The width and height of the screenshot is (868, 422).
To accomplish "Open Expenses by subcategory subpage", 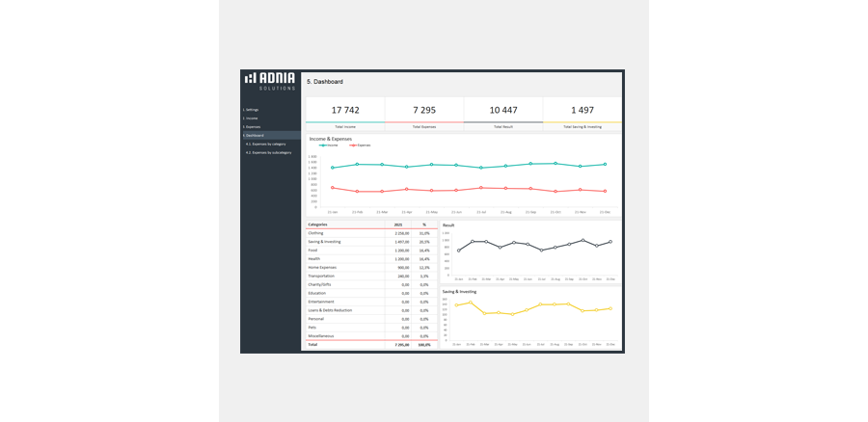I will [x=268, y=152].
